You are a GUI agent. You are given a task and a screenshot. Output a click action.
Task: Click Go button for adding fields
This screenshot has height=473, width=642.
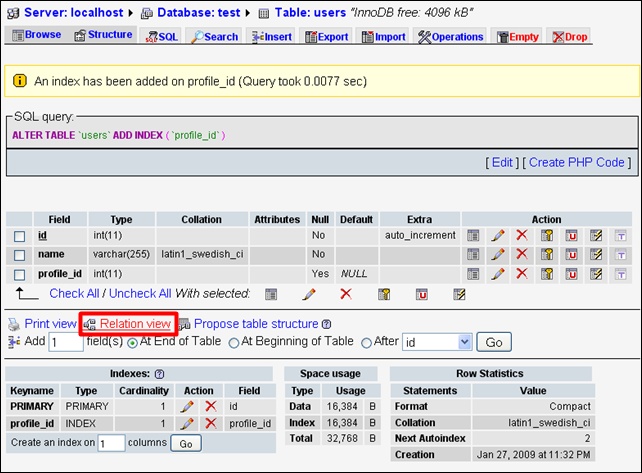click(494, 342)
